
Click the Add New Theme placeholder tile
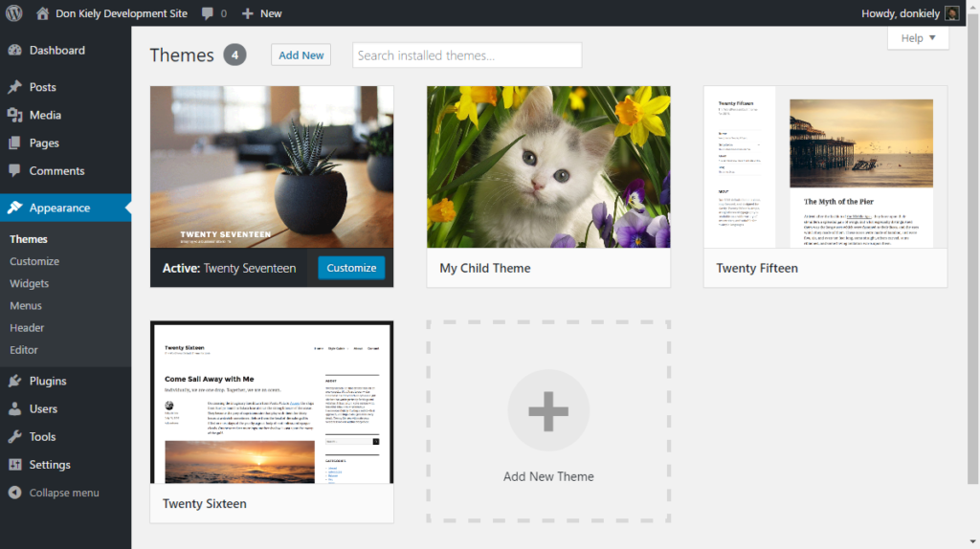548,422
